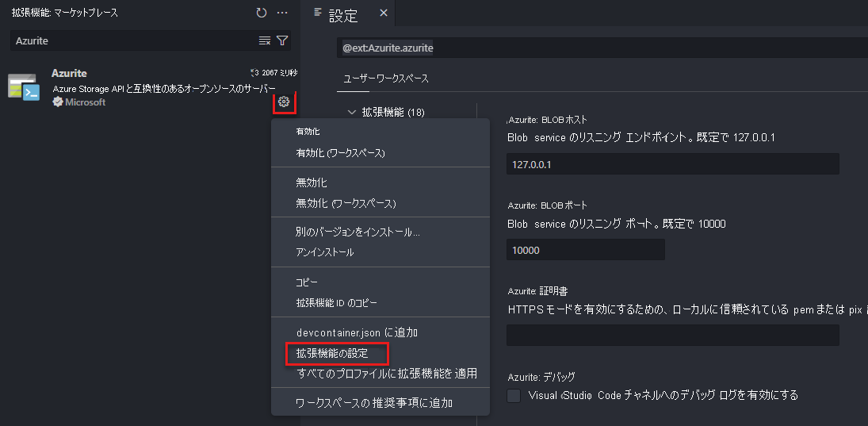Switch to the ユーザー settings tab
Screen dimensions: 868x426
pos(360,79)
